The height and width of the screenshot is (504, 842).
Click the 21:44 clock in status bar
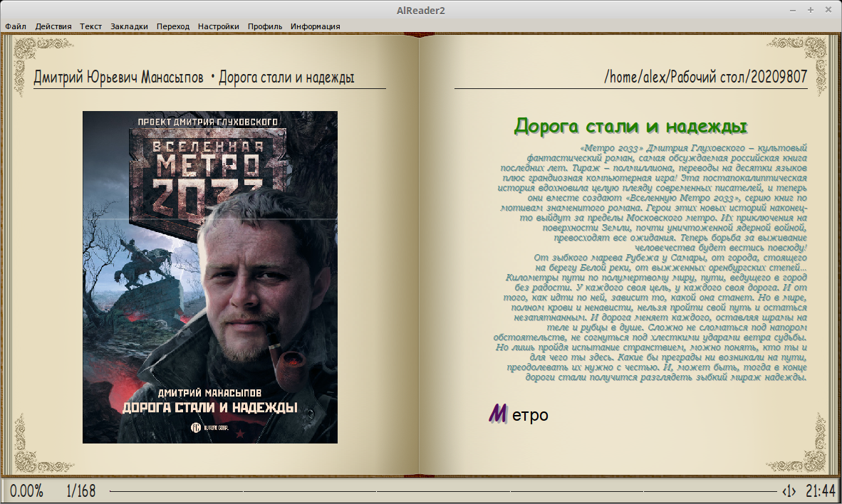coord(820,491)
